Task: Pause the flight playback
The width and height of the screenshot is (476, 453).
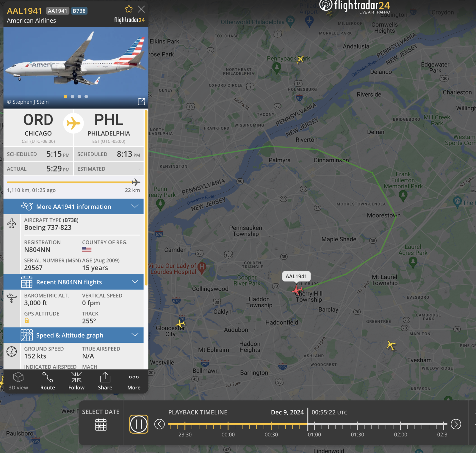Action: click(139, 424)
